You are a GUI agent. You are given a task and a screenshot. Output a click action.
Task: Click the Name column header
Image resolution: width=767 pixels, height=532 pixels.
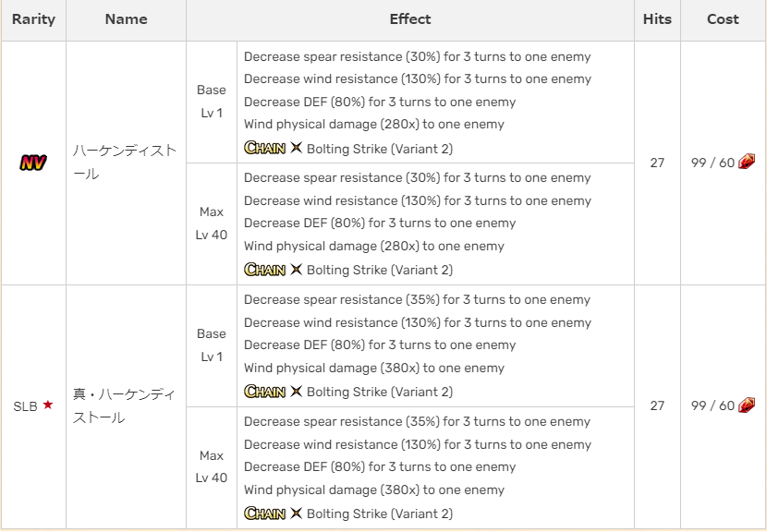(x=126, y=19)
